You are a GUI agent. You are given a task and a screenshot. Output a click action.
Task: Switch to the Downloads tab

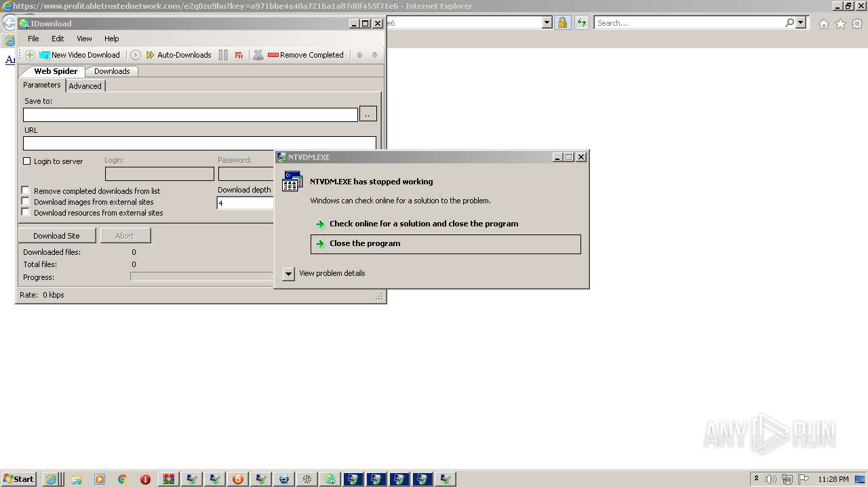pos(112,71)
